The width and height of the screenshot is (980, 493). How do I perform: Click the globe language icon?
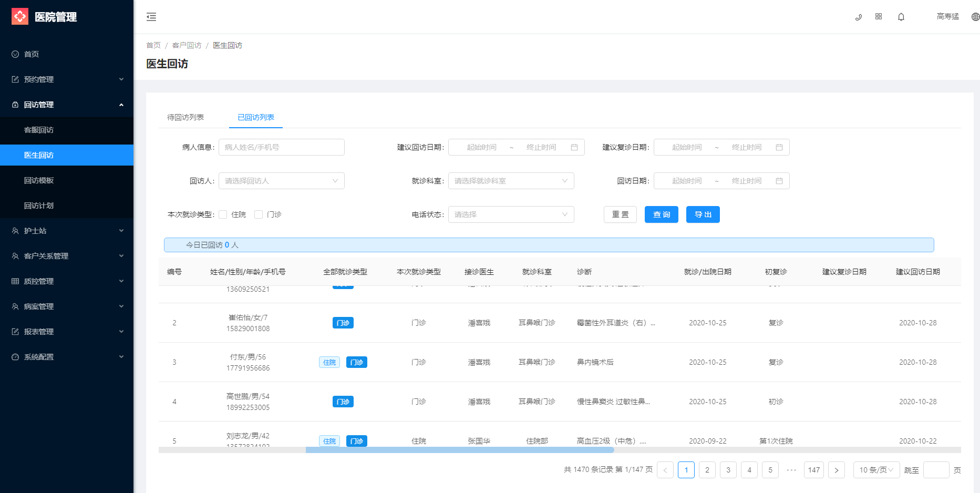(x=975, y=17)
